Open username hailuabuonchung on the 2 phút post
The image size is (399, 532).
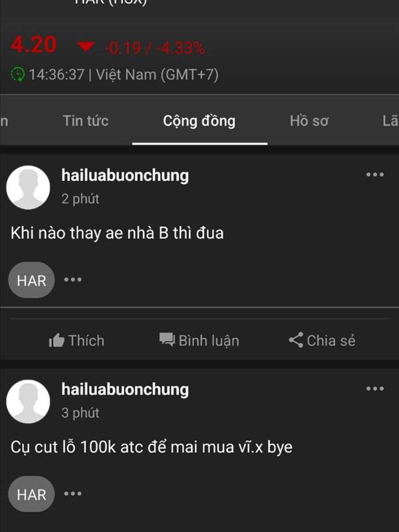(125, 175)
